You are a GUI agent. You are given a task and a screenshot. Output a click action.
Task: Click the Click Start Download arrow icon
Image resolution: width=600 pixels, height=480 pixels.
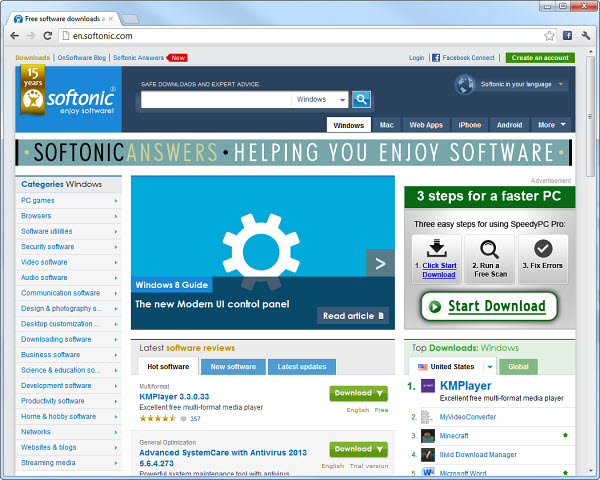tap(436, 247)
